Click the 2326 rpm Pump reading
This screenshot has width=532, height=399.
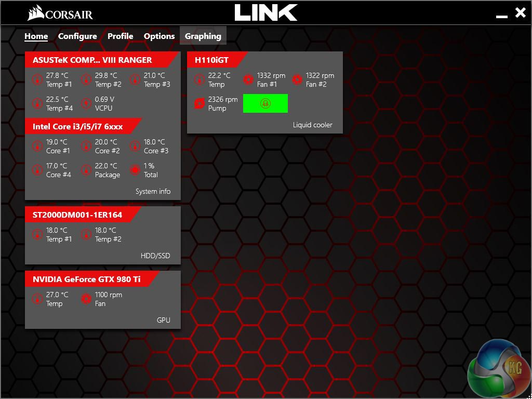coord(223,104)
